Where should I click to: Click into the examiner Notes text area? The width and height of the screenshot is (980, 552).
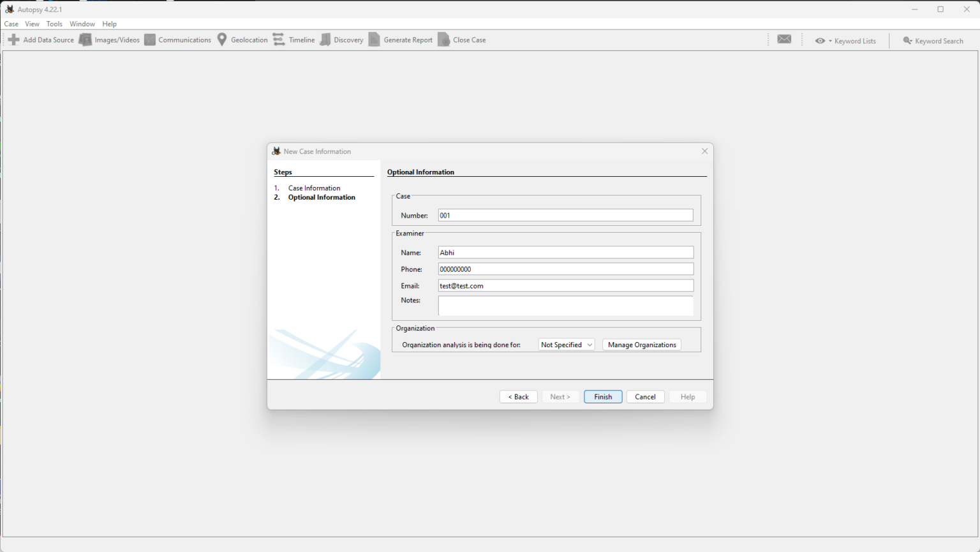click(x=565, y=306)
